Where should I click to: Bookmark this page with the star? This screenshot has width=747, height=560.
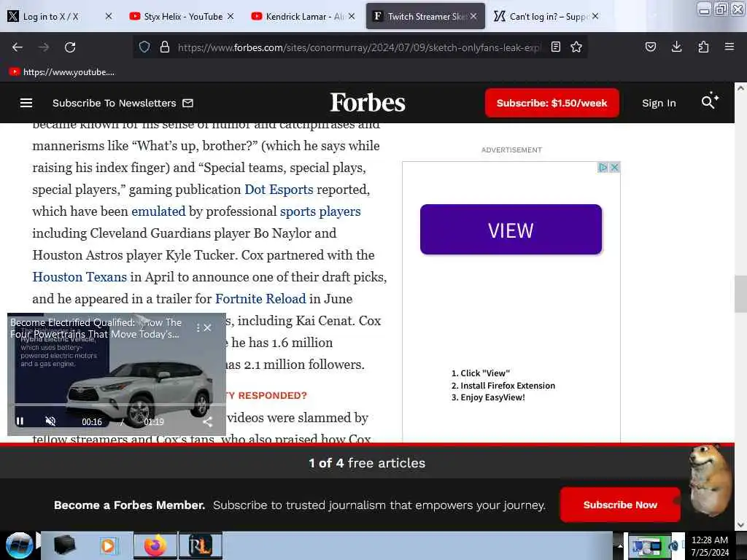pyautogui.click(x=576, y=47)
